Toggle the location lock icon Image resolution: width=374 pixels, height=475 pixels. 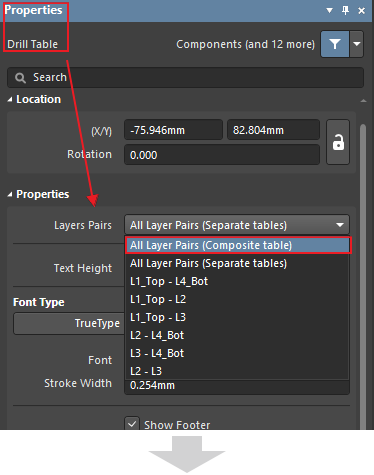click(338, 142)
